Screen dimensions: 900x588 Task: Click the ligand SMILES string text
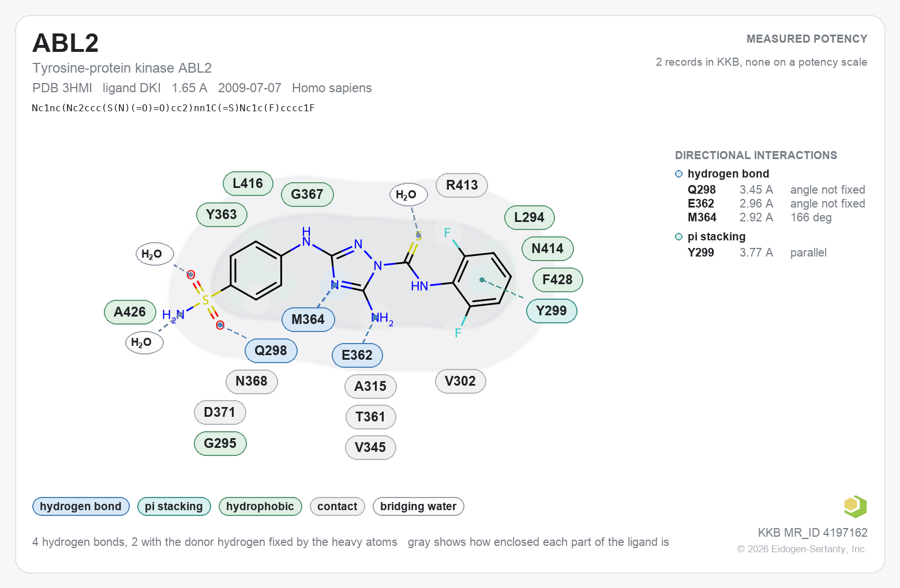click(x=173, y=108)
